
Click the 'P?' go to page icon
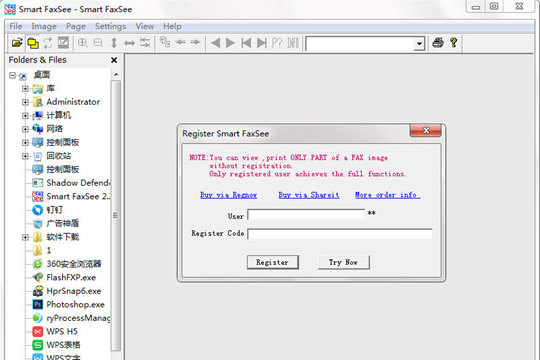277,43
